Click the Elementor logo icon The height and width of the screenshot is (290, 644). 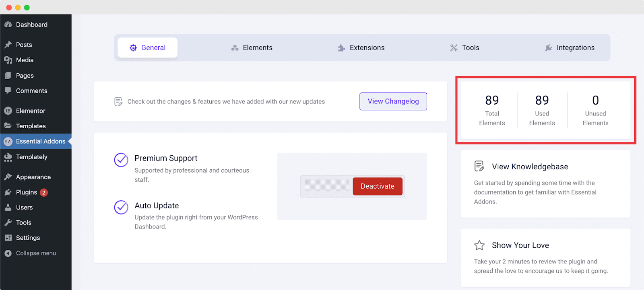coord(8,111)
